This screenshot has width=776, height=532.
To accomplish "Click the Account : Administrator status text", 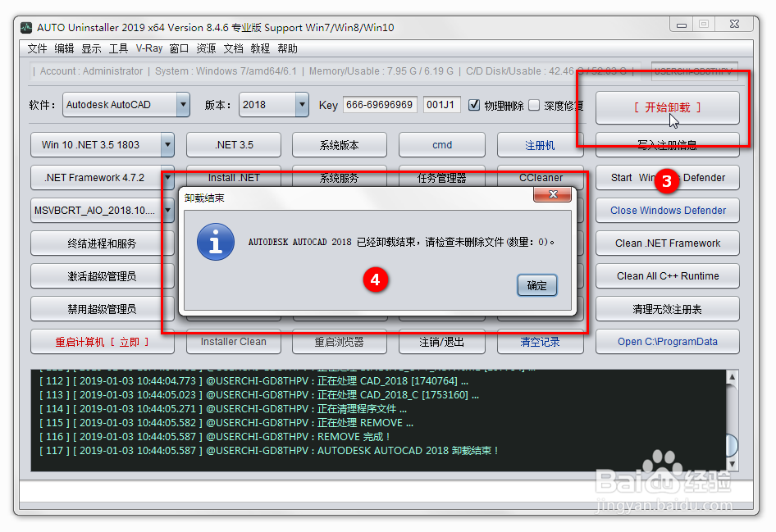I will 91,71.
